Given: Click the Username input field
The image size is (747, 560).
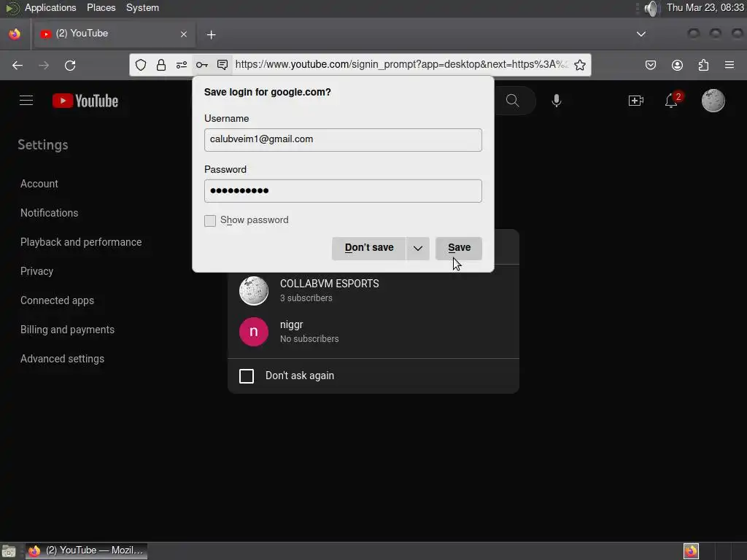Looking at the screenshot, I should [x=343, y=140].
